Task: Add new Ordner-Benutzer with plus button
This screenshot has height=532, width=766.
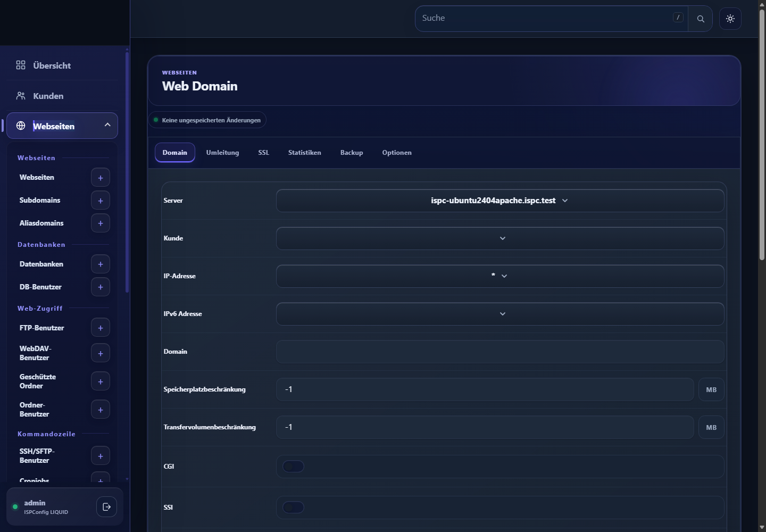Action: point(101,410)
